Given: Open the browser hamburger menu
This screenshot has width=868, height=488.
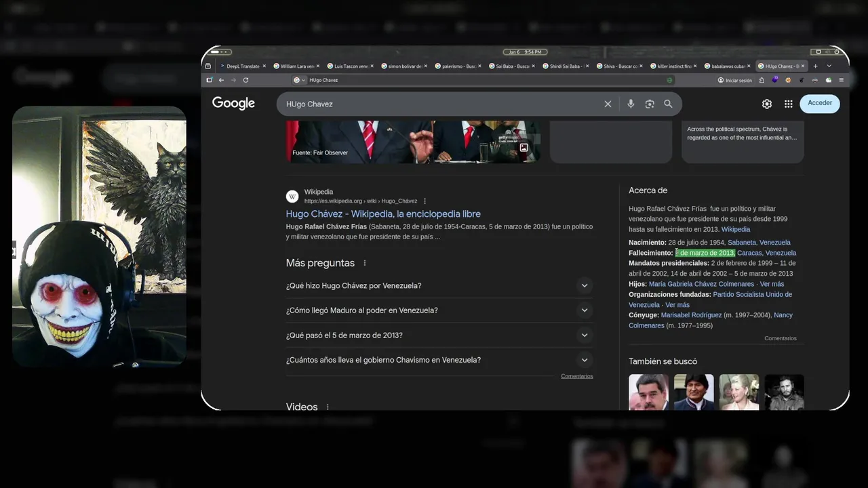Looking at the screenshot, I should point(842,80).
